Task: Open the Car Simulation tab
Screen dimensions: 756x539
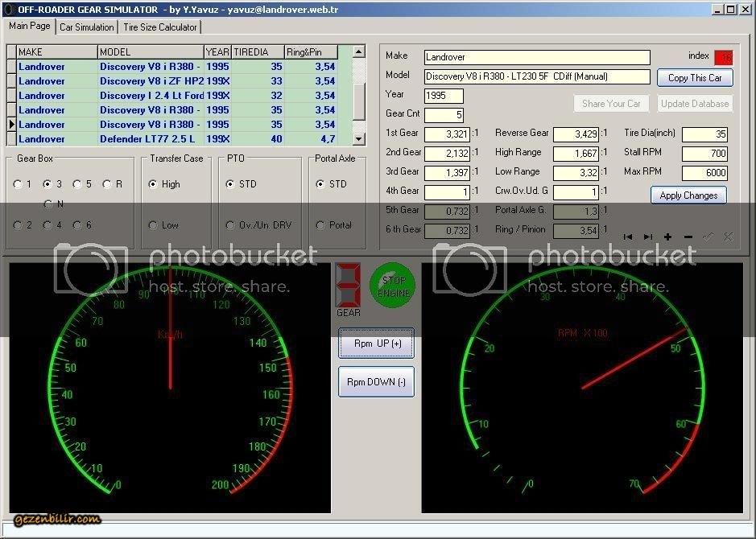Action: pos(87,27)
